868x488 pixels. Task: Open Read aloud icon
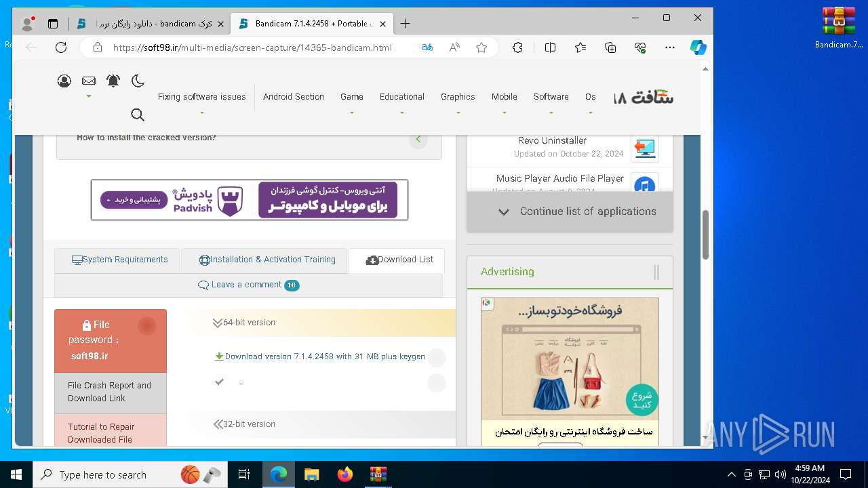[454, 47]
